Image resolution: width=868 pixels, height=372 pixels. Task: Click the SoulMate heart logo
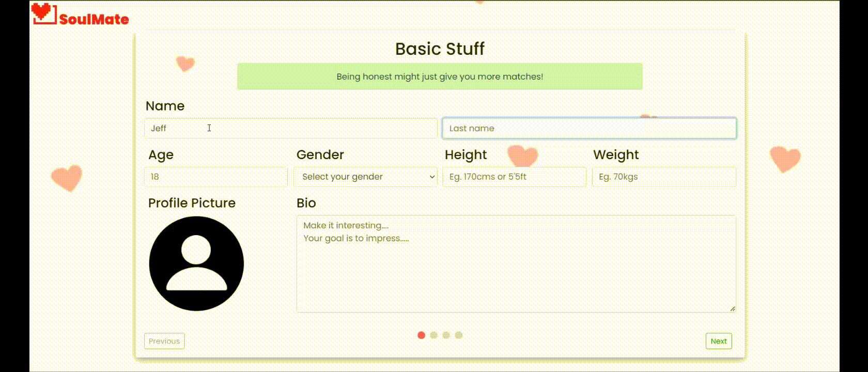pos(44,13)
